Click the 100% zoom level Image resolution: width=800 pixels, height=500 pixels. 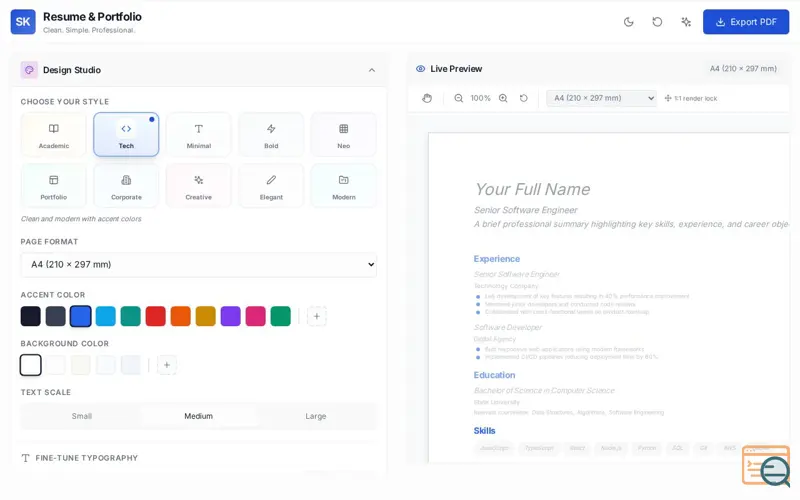pos(481,98)
